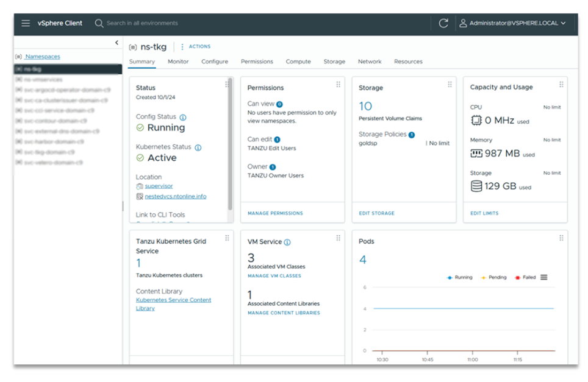This screenshot has height=382, width=588.
Task: Click Capacity and Usage card drag handle
Action: pyautogui.click(x=561, y=85)
